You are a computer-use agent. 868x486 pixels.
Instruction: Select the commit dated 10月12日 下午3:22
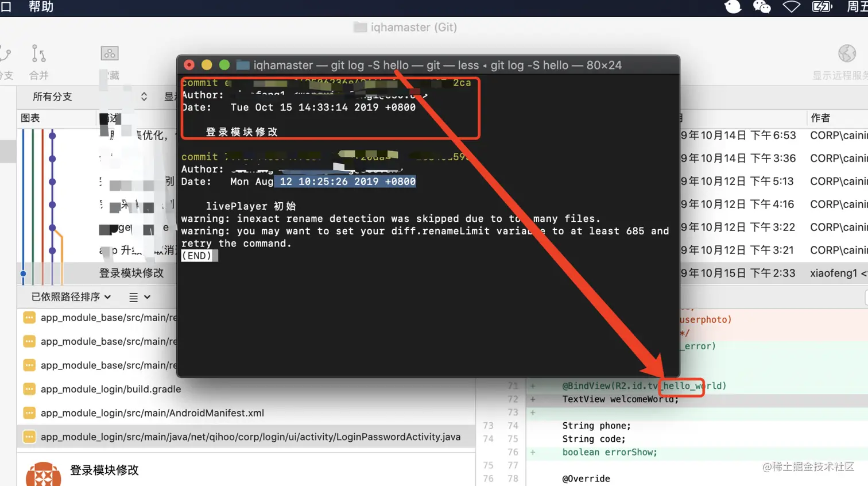tap(738, 227)
